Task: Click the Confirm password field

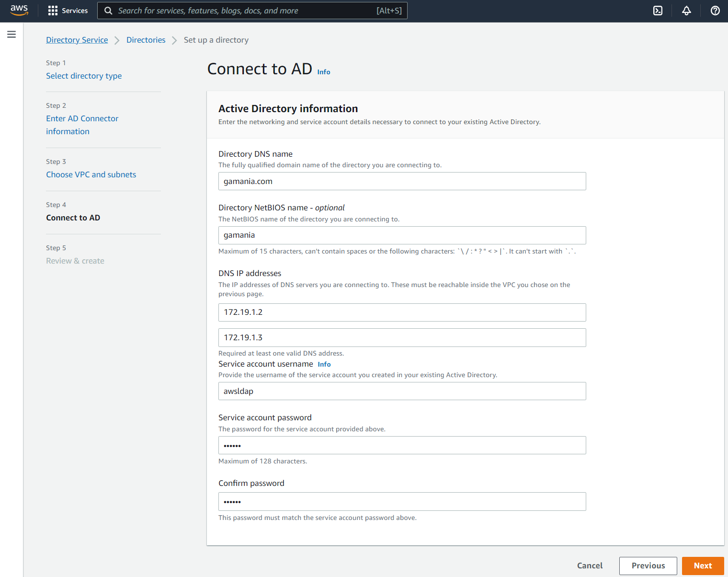Action: [402, 501]
